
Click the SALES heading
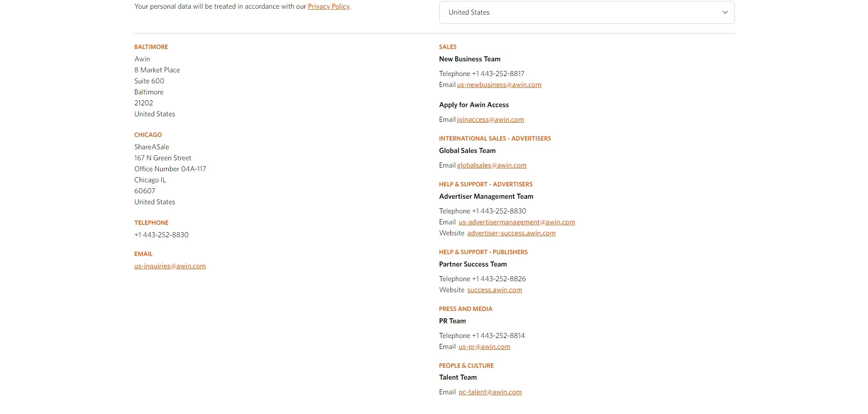tap(447, 47)
